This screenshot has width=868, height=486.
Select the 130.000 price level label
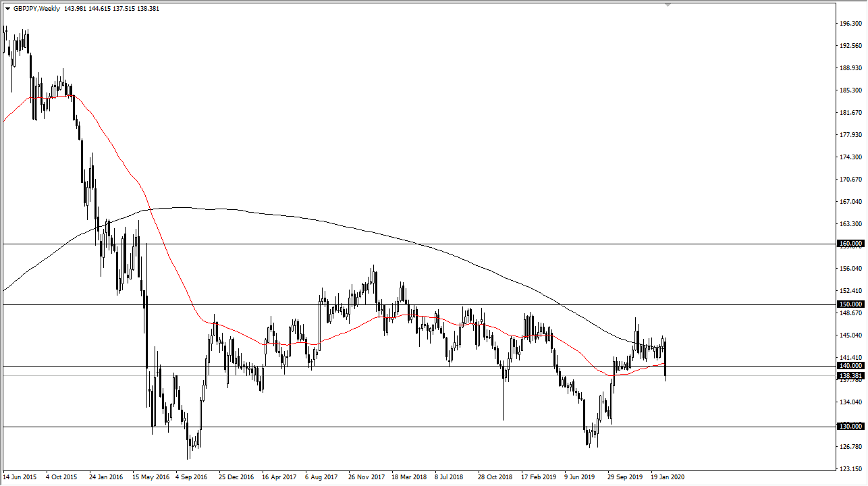coord(850,427)
